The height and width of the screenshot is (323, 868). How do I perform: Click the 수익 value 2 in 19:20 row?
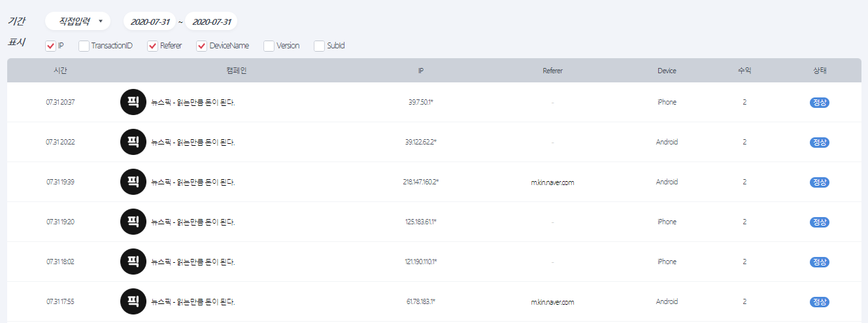tap(744, 222)
